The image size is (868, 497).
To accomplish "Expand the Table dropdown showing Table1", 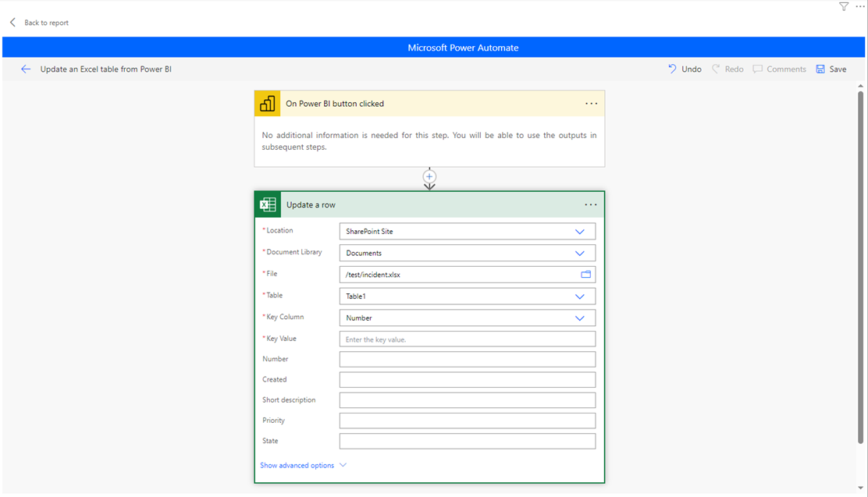I will pos(580,296).
